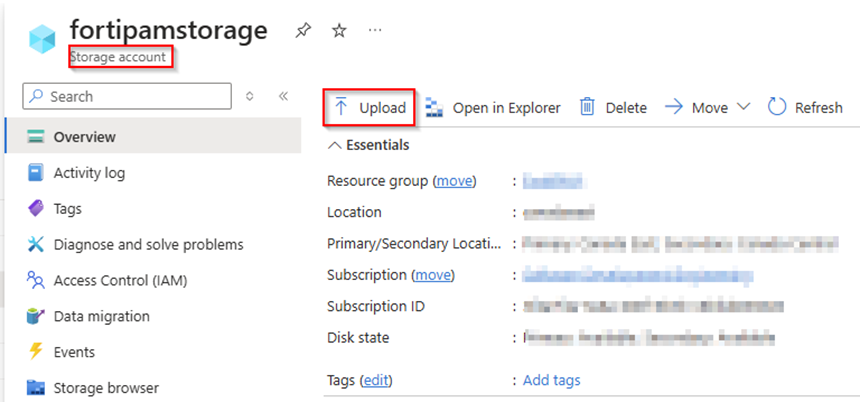
Task: Click move link beside Resource group
Action: click(455, 181)
